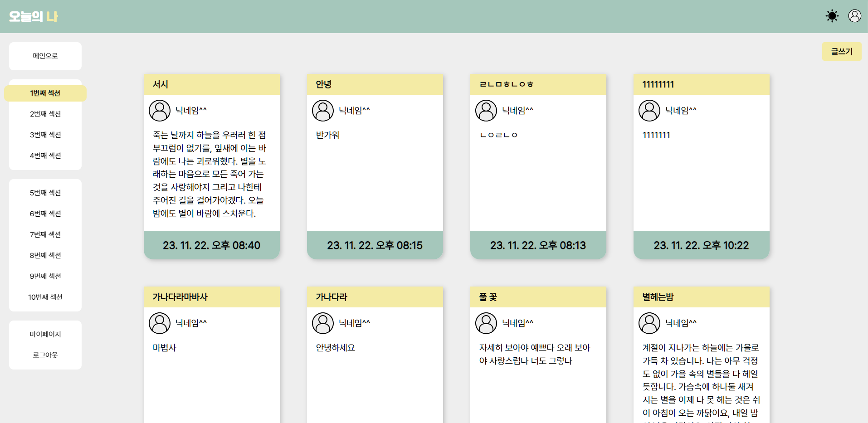
Task: Click the avatar icon on the 가나다라 card
Action: (323, 323)
